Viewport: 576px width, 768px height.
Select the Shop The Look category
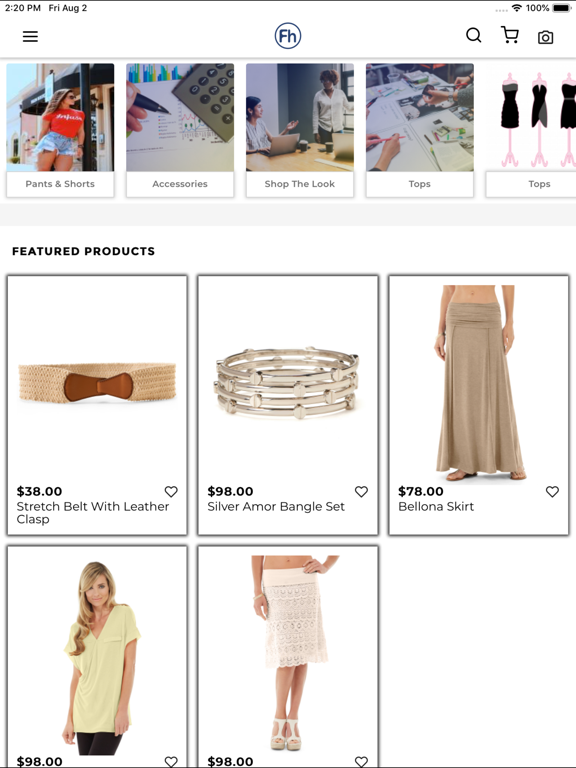(x=300, y=184)
